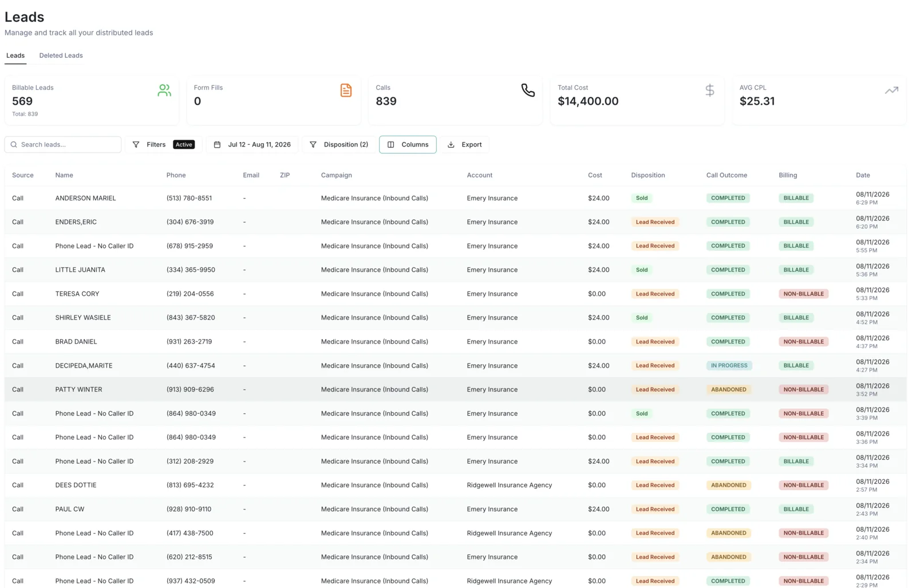Viewport: 916px width, 588px height.
Task: Click the BILLABLE badge for LITTLE JUANITA
Action: tap(796, 270)
